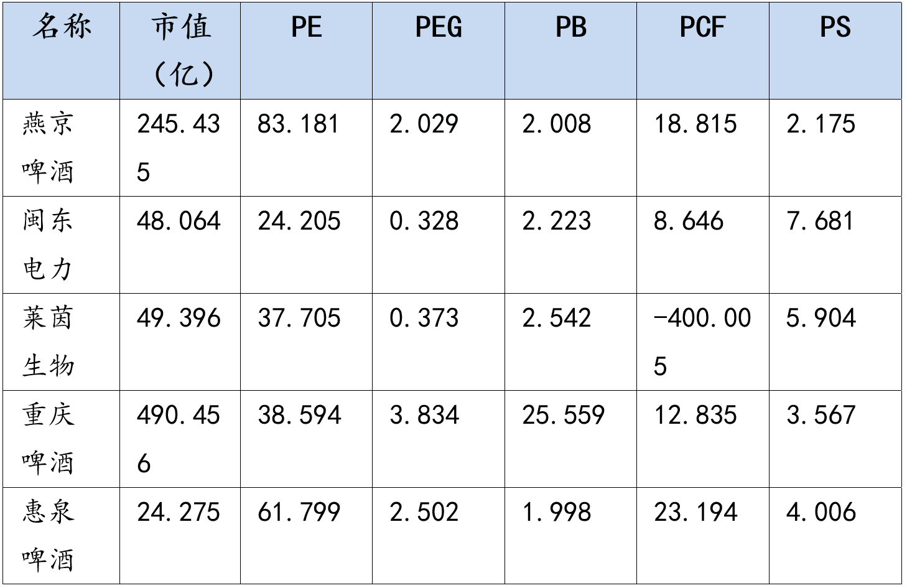
Task: Select the PE column header
Action: click(x=306, y=27)
